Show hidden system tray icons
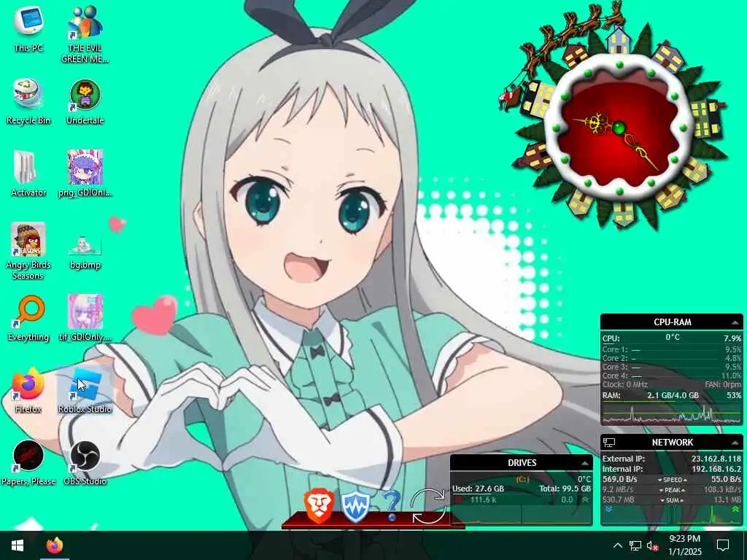Viewport: 747px width, 560px height. point(617,545)
